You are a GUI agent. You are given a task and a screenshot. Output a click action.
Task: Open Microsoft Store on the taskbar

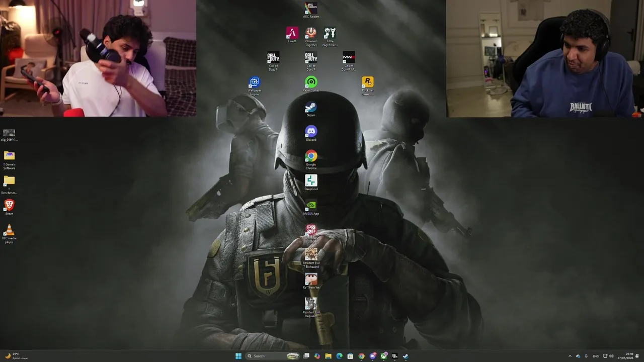pos(350,356)
